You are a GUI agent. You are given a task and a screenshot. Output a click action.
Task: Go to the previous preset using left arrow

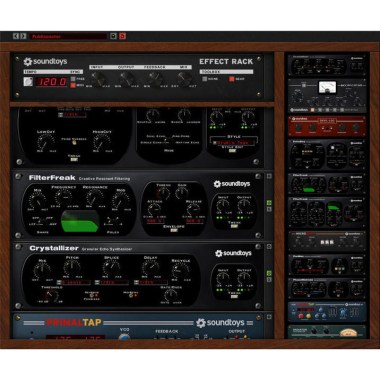click(16, 36)
